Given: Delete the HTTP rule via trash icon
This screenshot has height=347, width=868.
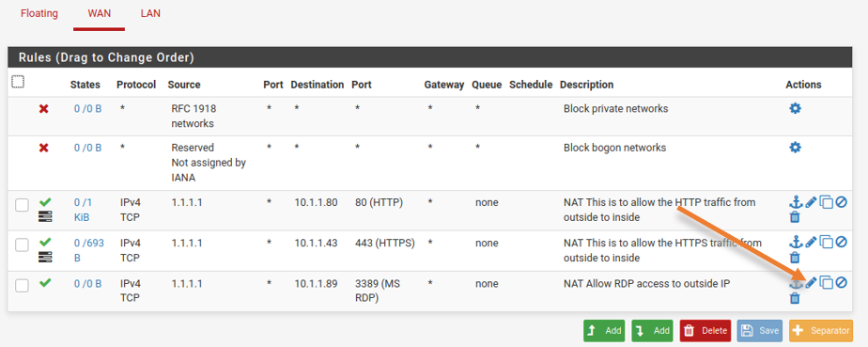Looking at the screenshot, I should pyautogui.click(x=795, y=217).
